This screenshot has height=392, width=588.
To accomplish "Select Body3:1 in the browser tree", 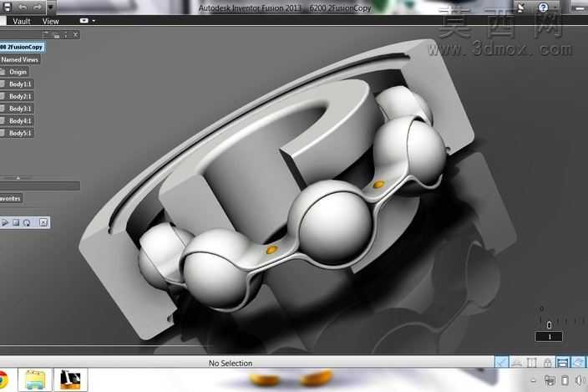I will tap(20, 109).
